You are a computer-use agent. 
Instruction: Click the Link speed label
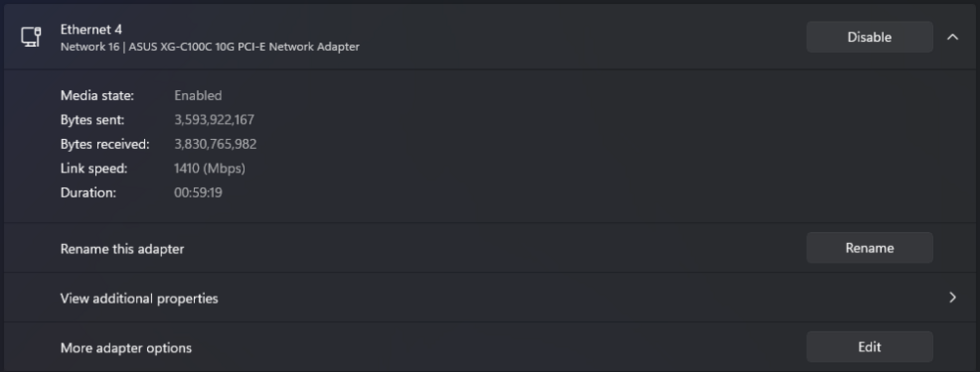94,168
